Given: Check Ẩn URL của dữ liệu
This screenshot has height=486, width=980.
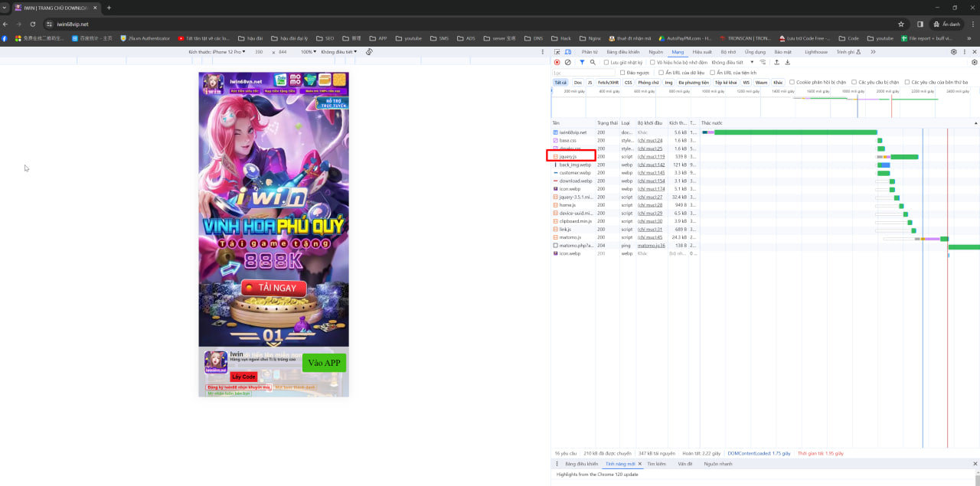Looking at the screenshot, I should 660,73.
